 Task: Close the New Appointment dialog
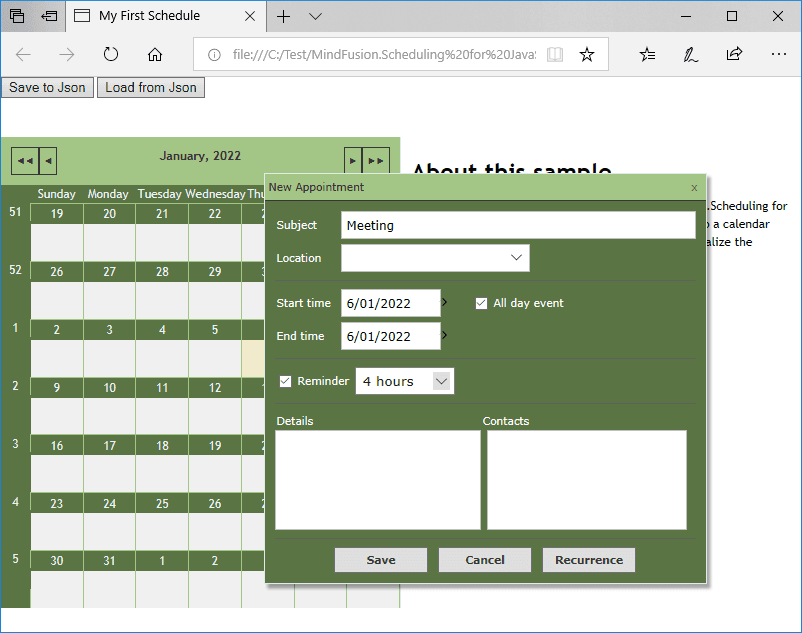pyautogui.click(x=694, y=188)
